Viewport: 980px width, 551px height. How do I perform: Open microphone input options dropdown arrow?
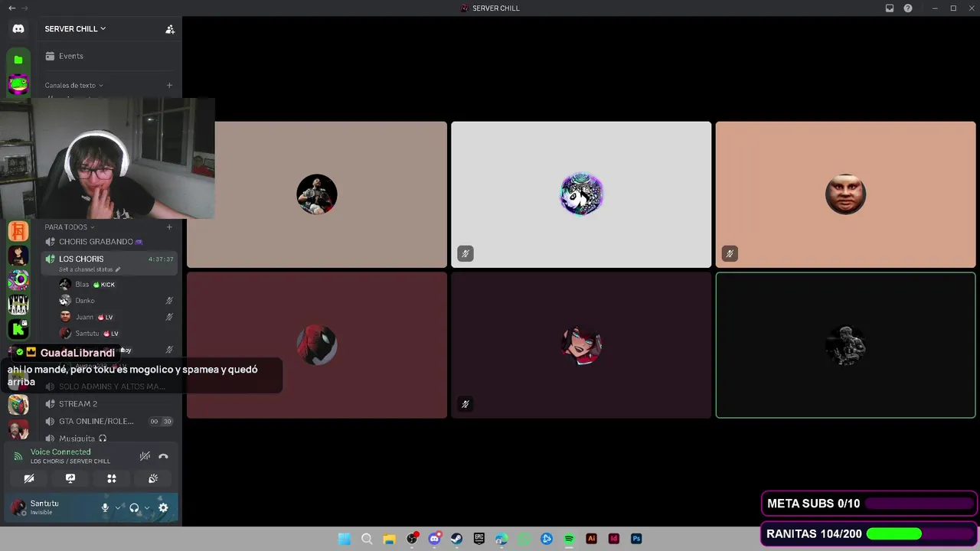(x=118, y=507)
